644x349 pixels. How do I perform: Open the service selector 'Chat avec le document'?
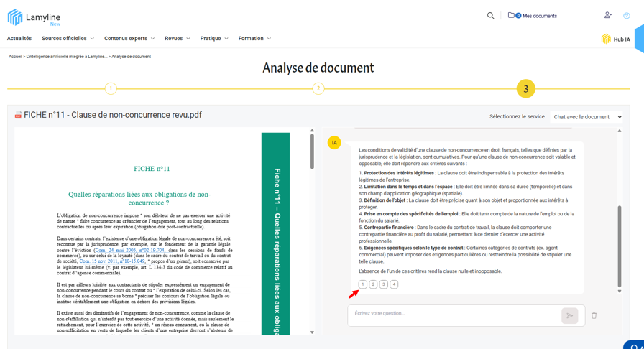point(587,117)
